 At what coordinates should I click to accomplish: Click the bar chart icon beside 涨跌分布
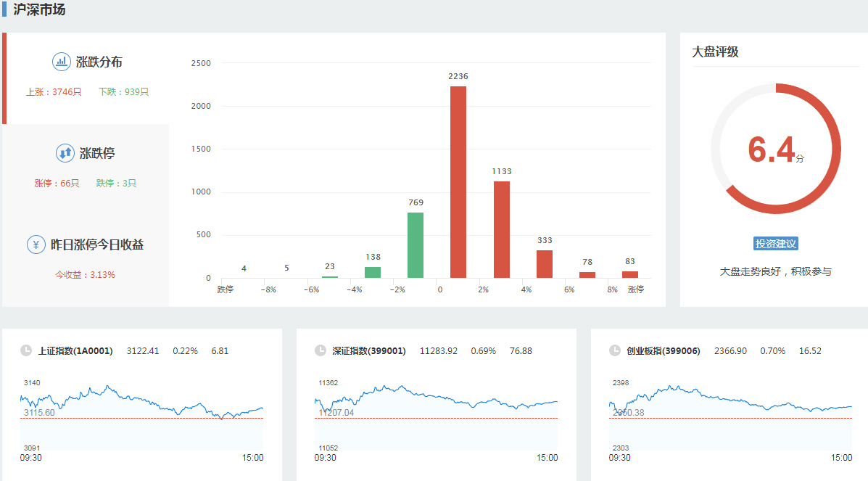(62, 62)
